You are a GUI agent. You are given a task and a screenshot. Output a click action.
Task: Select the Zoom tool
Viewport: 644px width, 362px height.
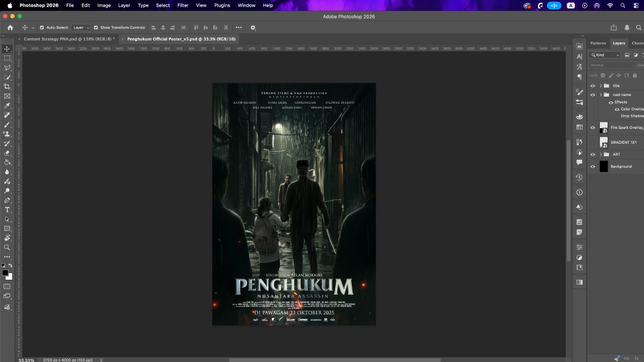pos(7,247)
